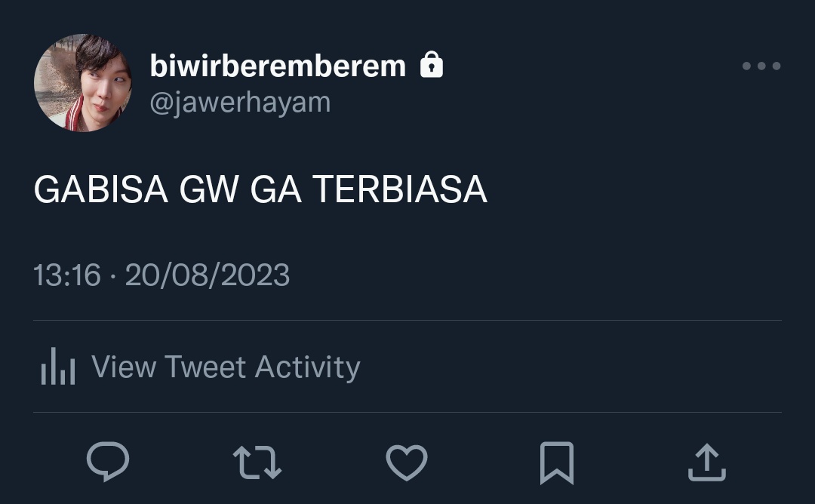The image size is (815, 504).
Task: Open the three-dot more options menu
Action: tap(761, 66)
